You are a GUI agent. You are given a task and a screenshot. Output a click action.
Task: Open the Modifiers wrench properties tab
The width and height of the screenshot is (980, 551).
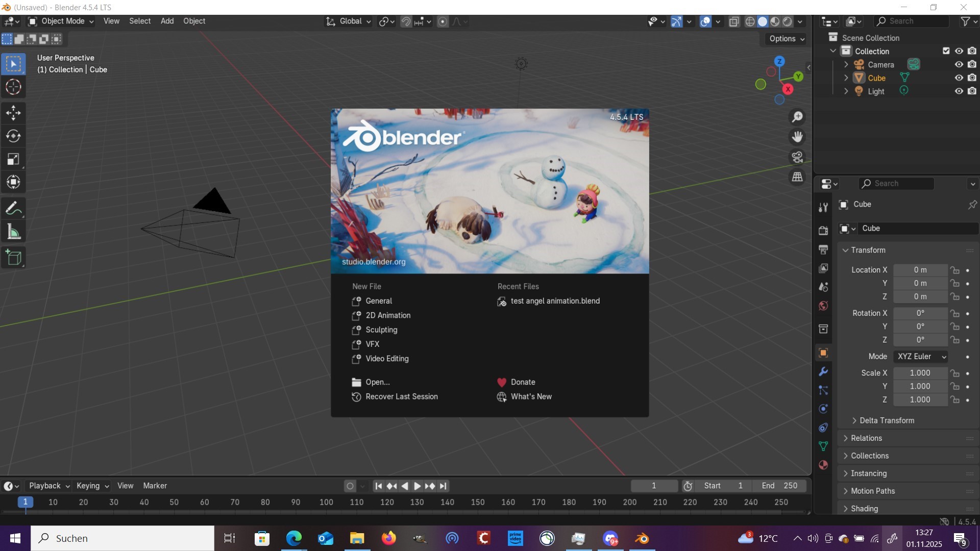(x=823, y=372)
